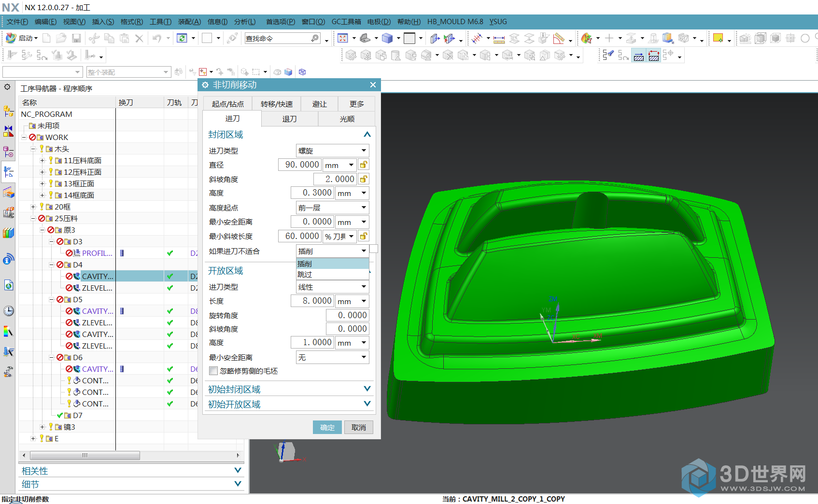Click the 直径 90.0000 input field
Image resolution: width=818 pixels, height=504 pixels.
[300, 165]
